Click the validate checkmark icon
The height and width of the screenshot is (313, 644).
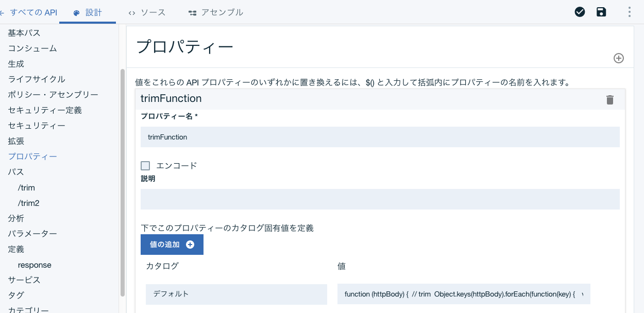580,12
